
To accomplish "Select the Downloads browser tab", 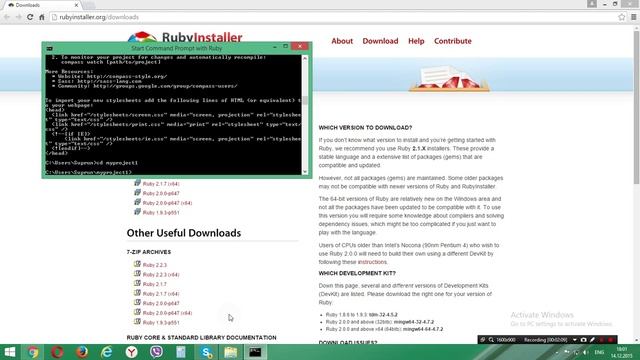I will click(41, 5).
